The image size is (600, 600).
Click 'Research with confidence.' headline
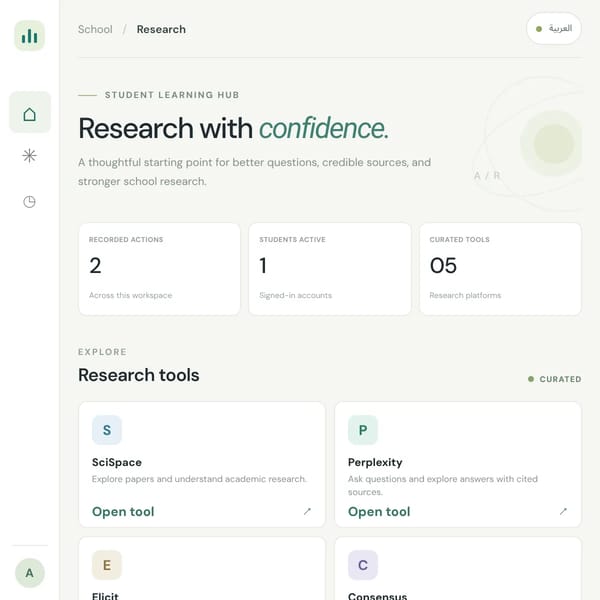233,128
